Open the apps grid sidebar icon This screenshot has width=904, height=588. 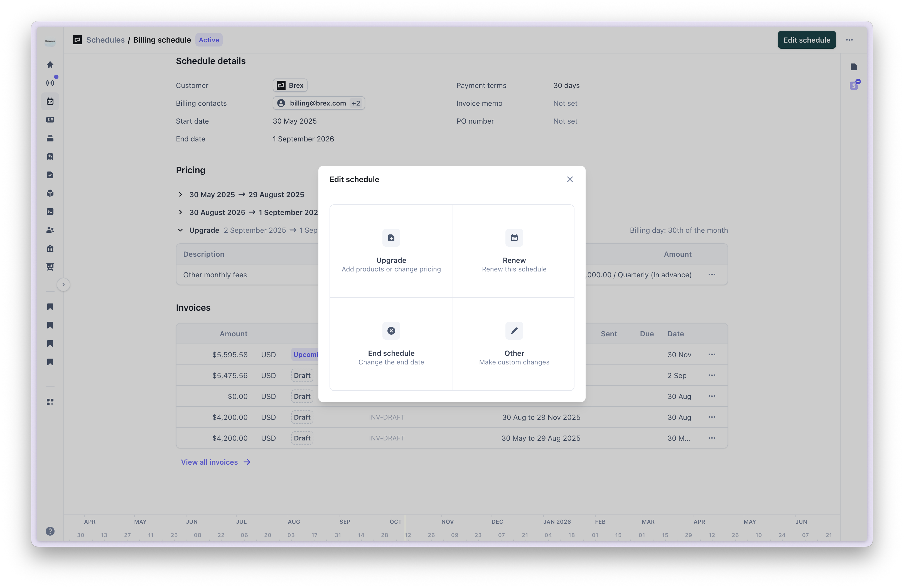(x=50, y=402)
